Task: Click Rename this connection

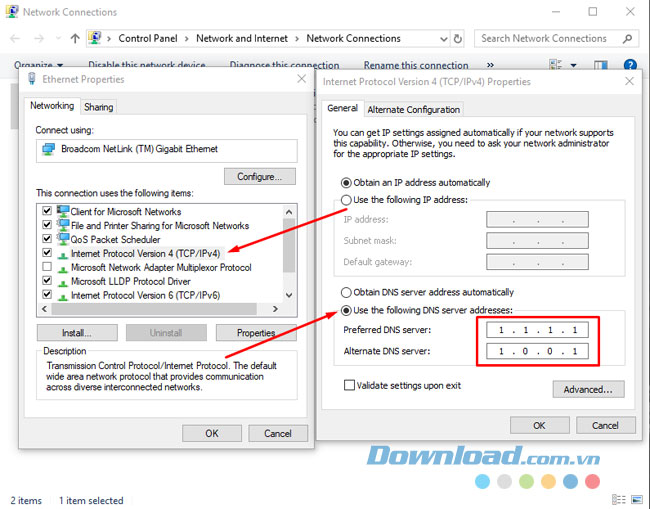Action: point(416,65)
